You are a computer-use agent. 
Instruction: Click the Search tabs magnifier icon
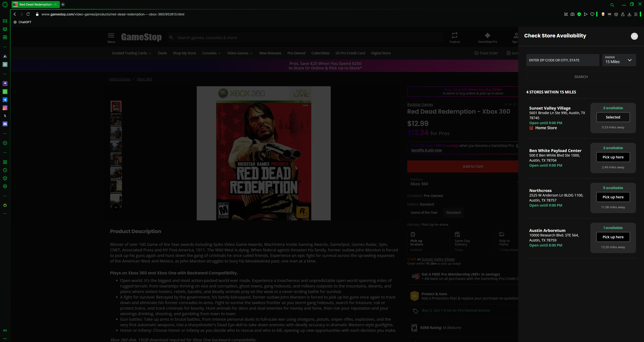[x=612, y=5]
